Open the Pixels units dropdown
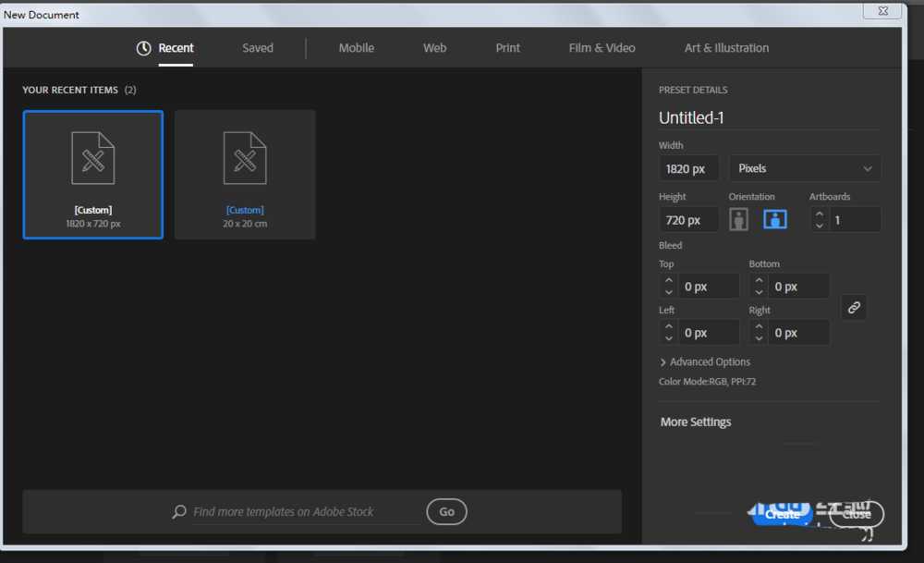This screenshot has width=924, height=563. tap(805, 168)
